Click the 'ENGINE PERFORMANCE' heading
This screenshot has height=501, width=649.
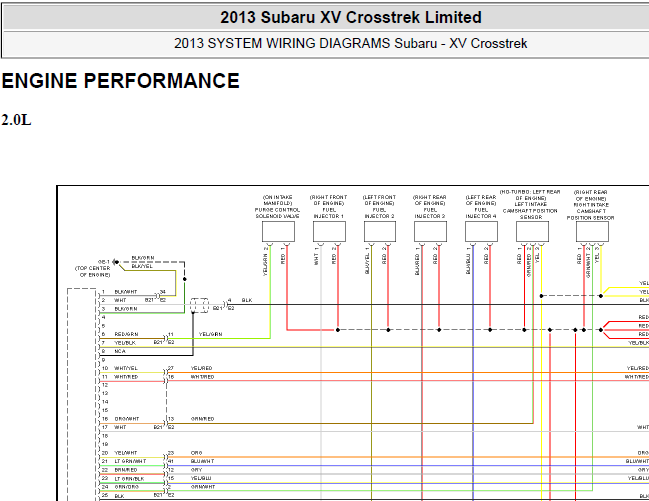click(120, 81)
